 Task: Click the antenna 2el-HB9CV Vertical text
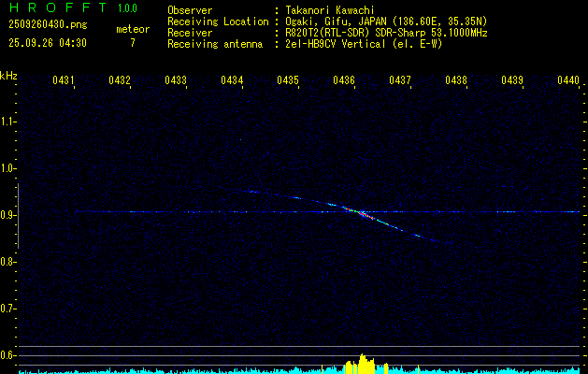[x=364, y=44]
